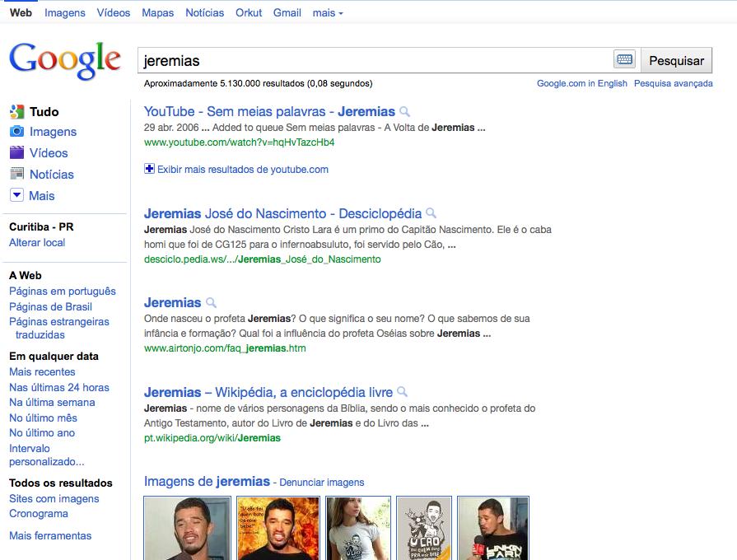Screen dimensions: 737x560
Task: Open 'YouTube - Sem meias palavras - Jeremias' result
Action: pyautogui.click(x=269, y=111)
